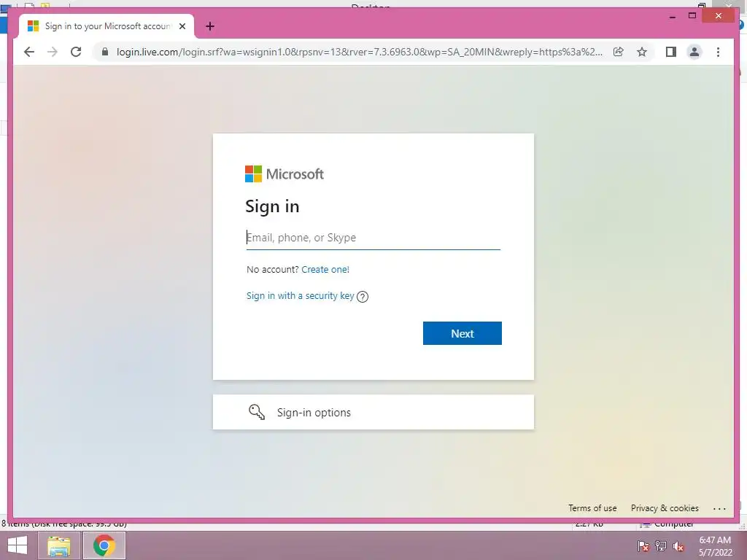Choose 'Sign in with a security key'
The width and height of the screenshot is (747, 560).
click(x=300, y=296)
